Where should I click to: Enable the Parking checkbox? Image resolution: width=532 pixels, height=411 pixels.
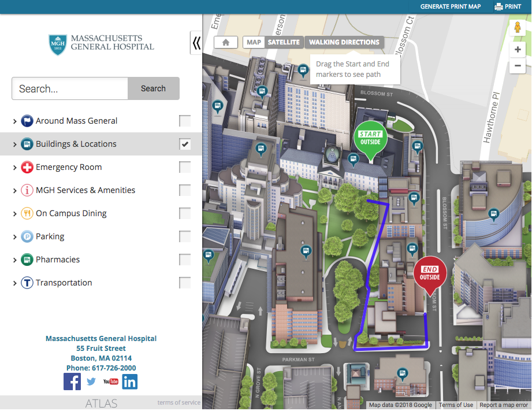click(x=185, y=236)
